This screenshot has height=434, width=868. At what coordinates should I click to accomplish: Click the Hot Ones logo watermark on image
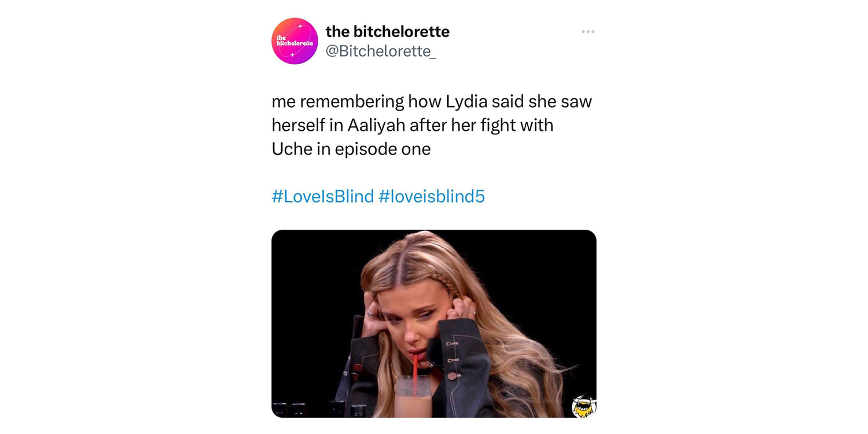[583, 405]
